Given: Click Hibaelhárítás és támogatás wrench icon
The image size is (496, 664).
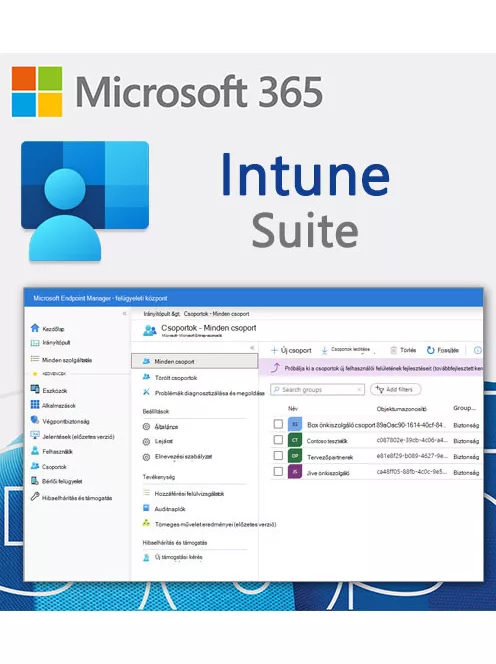Looking at the screenshot, I should 35,497.
